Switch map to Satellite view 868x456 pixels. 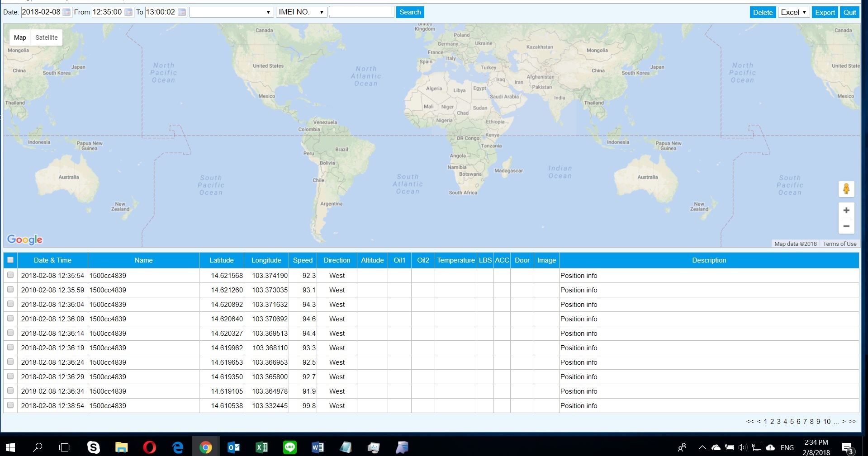47,38
